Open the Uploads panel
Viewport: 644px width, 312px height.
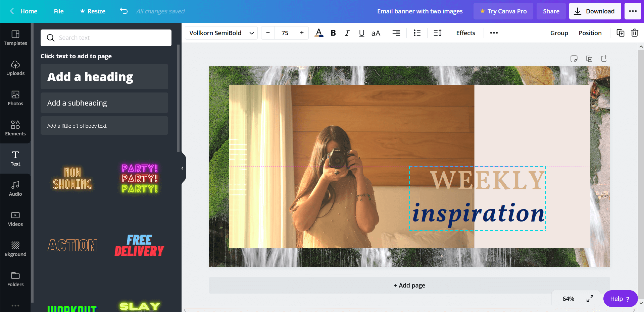tap(15, 68)
